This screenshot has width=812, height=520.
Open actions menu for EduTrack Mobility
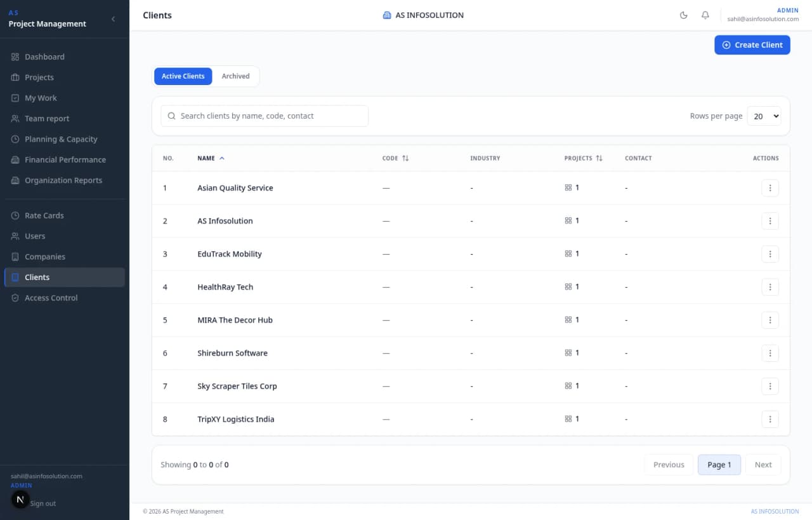[769, 254]
